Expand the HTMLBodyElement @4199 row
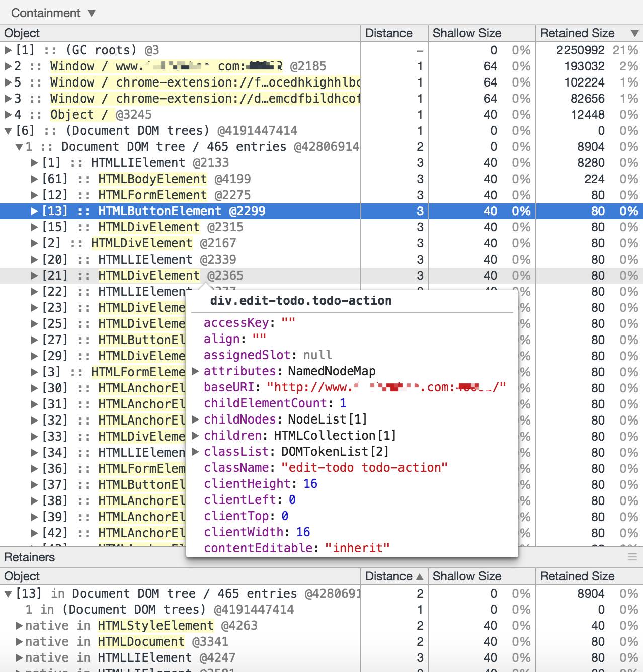This screenshot has width=643, height=672. (x=34, y=179)
